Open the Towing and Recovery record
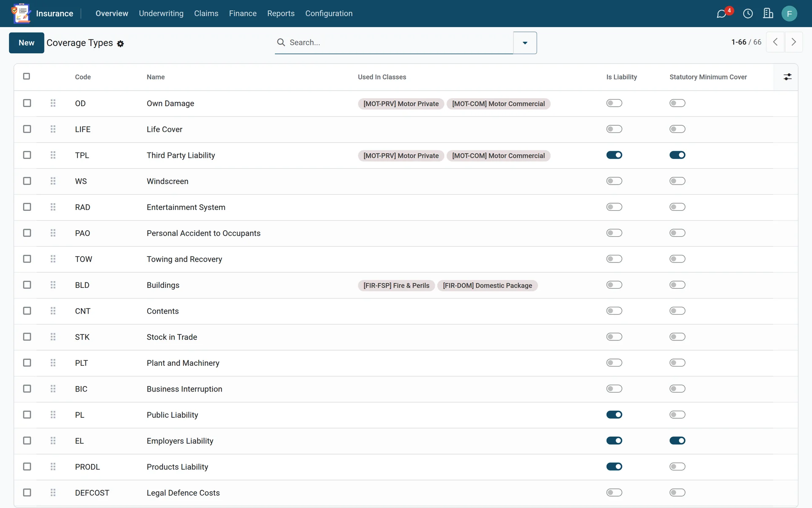 tap(184, 259)
